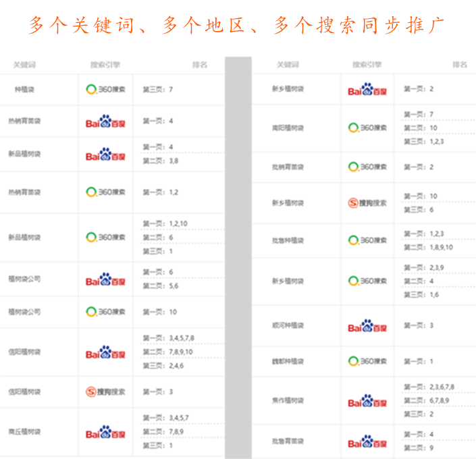
Task: Click the Baidu logo in the 焦作植树袋 row
Action: [367, 401]
